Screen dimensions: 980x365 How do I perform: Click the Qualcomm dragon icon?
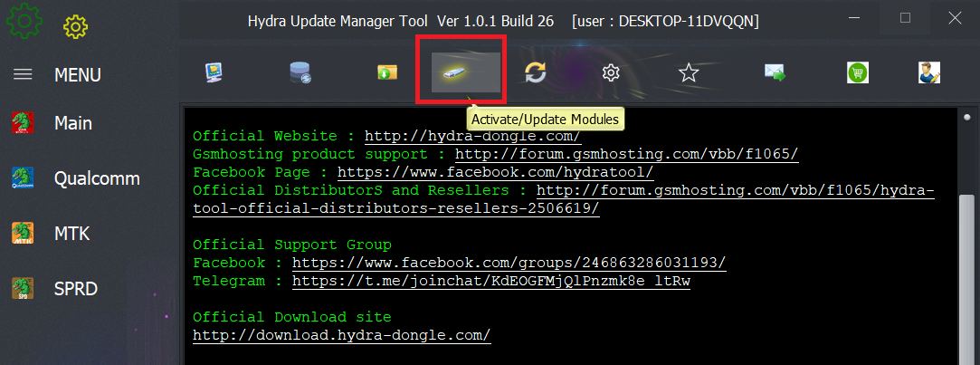click(24, 178)
